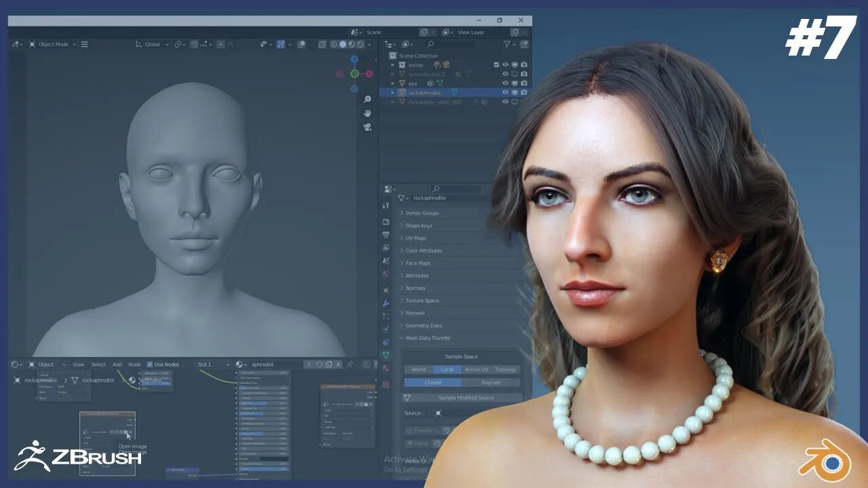Click Sample Modified Source button
The image size is (868, 488).
(462, 398)
